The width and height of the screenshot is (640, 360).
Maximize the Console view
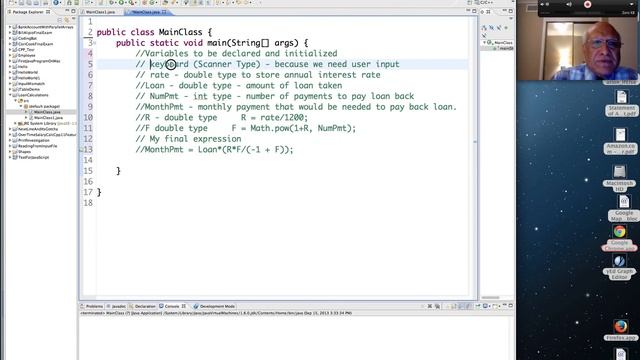tap(511, 306)
